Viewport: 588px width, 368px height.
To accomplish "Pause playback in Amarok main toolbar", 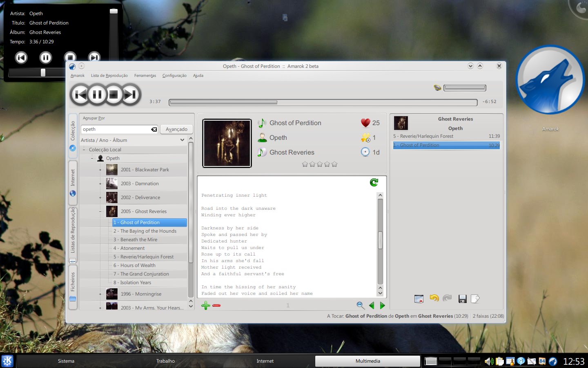I will click(x=97, y=95).
